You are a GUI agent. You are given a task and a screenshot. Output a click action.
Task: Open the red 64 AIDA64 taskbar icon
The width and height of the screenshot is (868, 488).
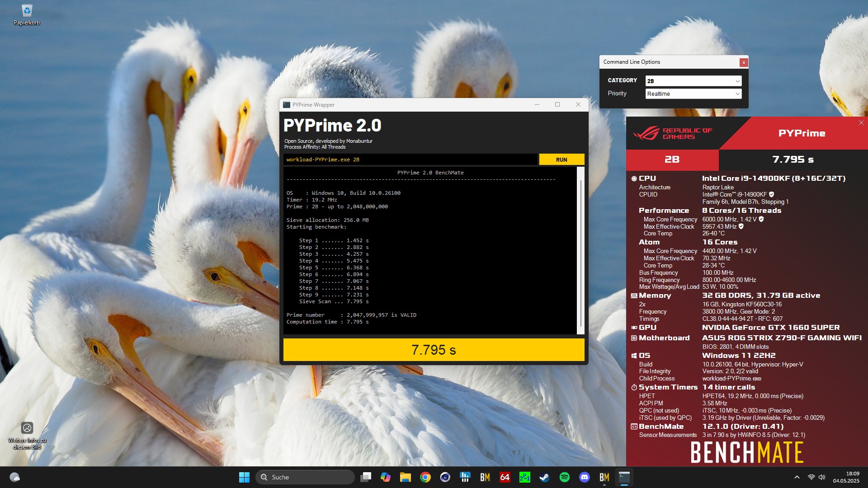pyautogui.click(x=505, y=477)
